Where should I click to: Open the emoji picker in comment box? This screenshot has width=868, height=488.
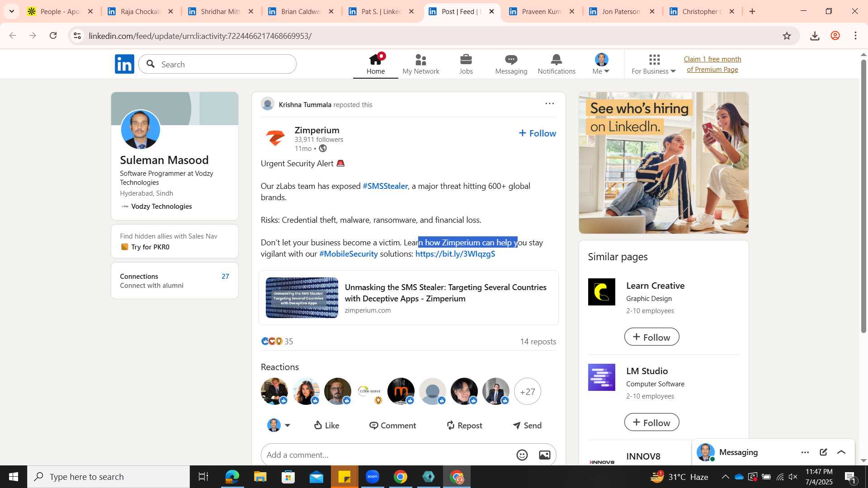pos(522,455)
